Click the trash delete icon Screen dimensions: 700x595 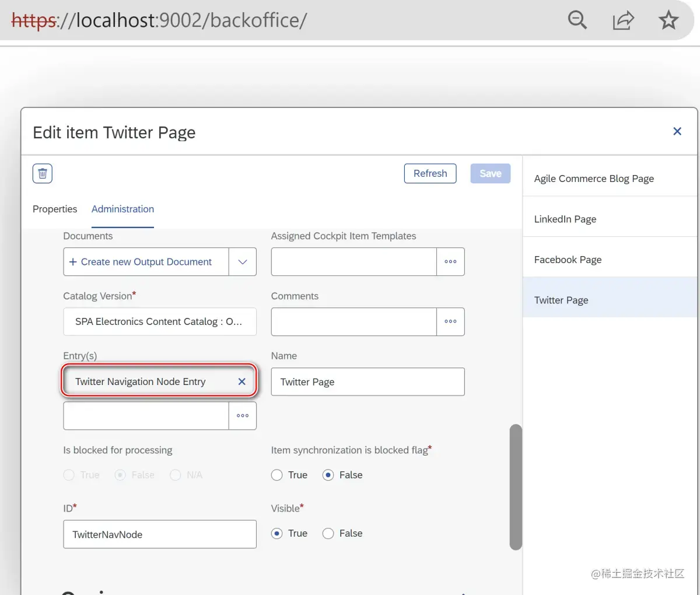[43, 173]
